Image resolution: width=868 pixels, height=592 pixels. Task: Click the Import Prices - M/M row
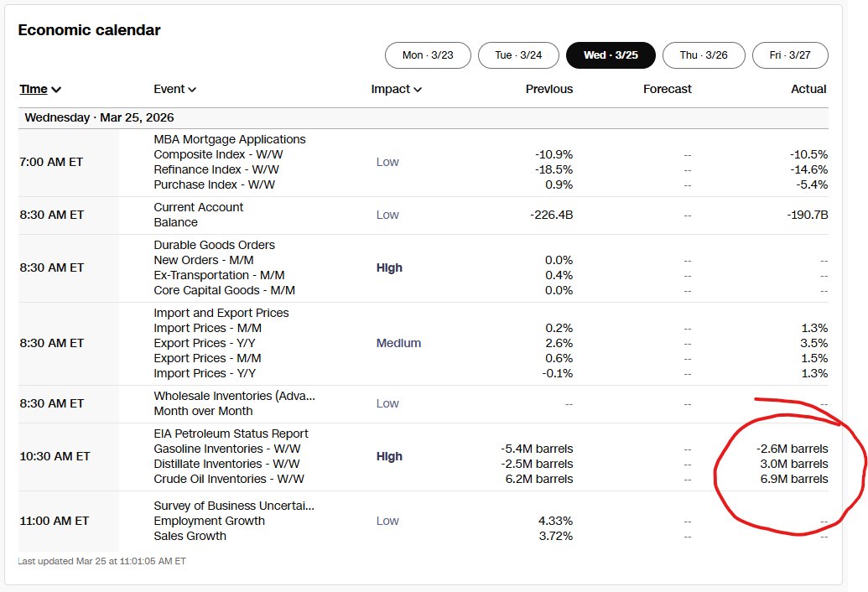[x=207, y=328]
